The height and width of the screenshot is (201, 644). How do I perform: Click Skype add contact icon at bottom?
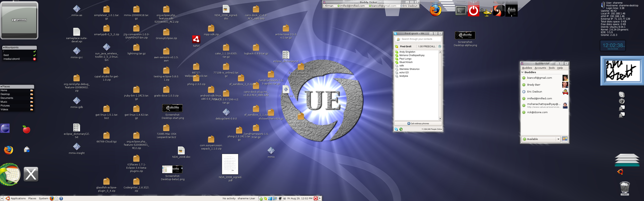click(401, 129)
